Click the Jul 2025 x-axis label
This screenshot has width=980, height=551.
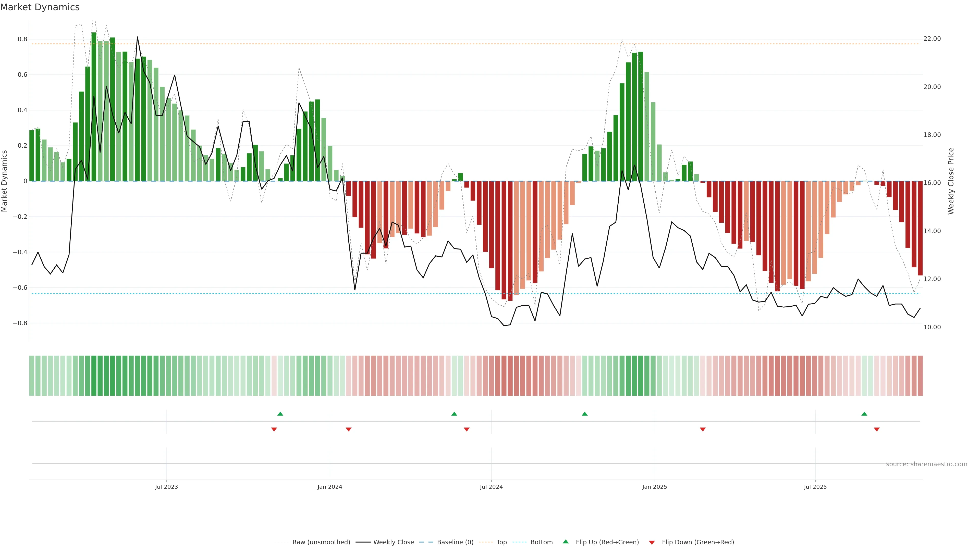pyautogui.click(x=815, y=487)
